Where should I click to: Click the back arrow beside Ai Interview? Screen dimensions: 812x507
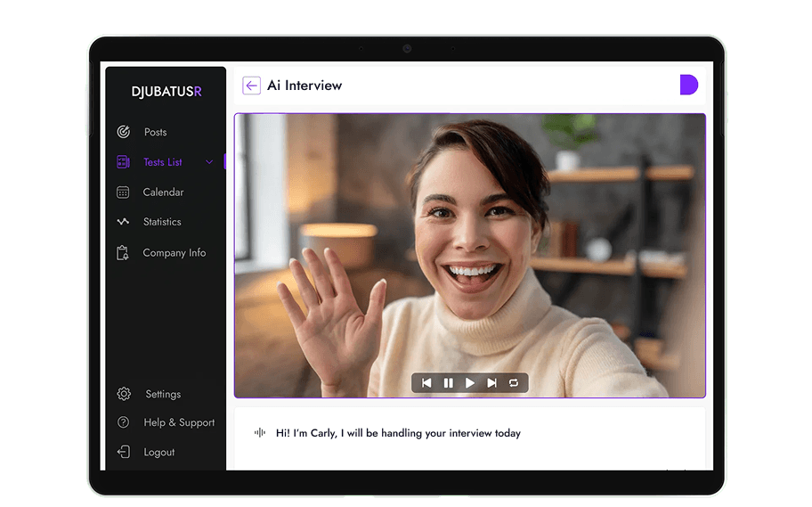pos(251,86)
